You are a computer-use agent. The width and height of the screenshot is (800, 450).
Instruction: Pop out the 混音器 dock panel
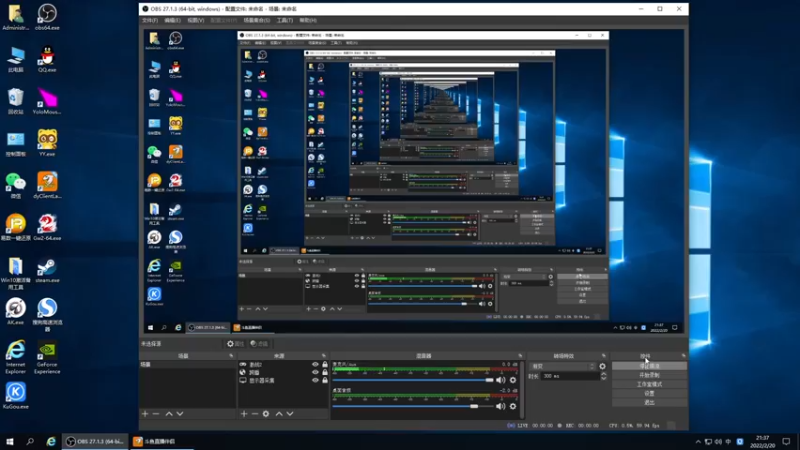click(x=520, y=356)
